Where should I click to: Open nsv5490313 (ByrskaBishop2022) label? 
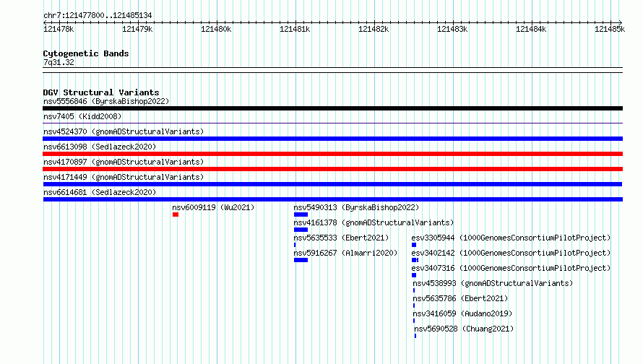tap(356, 207)
